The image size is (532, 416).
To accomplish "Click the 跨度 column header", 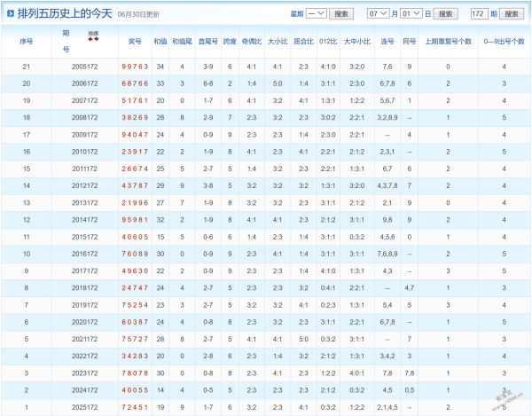I will tap(230, 42).
